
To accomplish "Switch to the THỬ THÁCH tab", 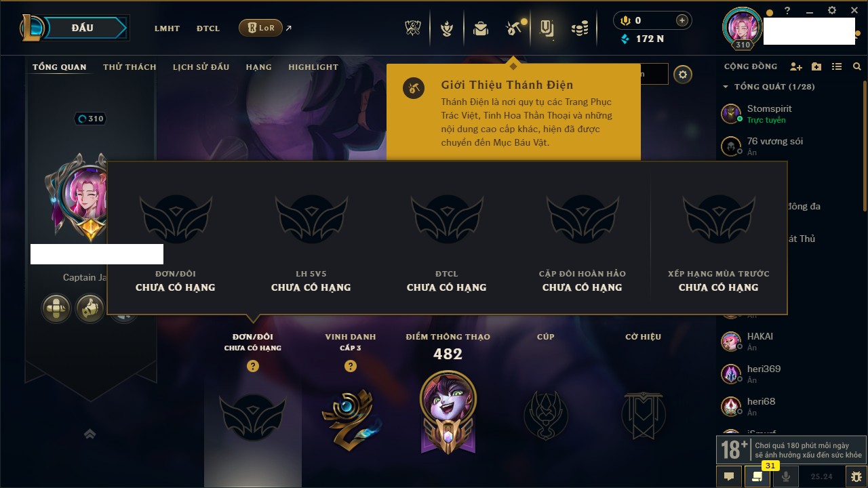I will coord(130,67).
